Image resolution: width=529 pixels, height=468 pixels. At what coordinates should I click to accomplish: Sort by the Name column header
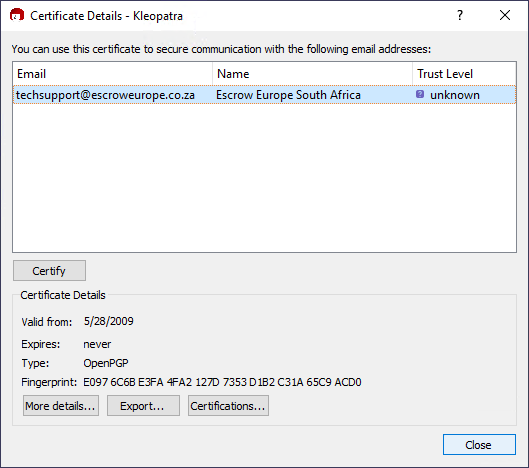pyautogui.click(x=312, y=74)
